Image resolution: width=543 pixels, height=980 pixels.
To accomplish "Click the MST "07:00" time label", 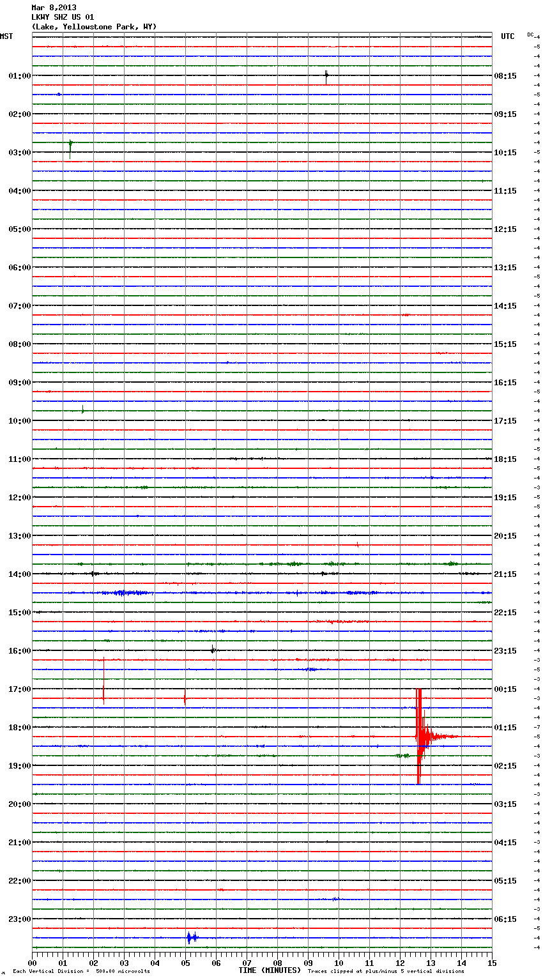I will pos(20,306).
